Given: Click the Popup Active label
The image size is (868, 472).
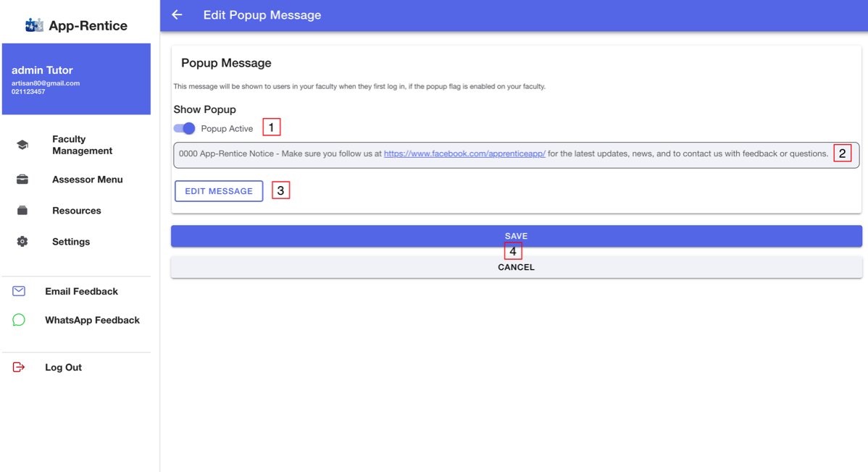Looking at the screenshot, I should click(227, 128).
